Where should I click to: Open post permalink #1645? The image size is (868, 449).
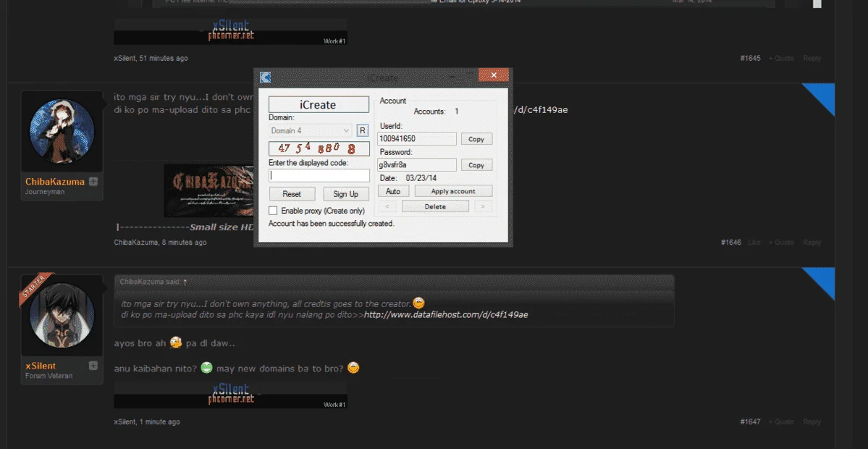click(x=750, y=58)
